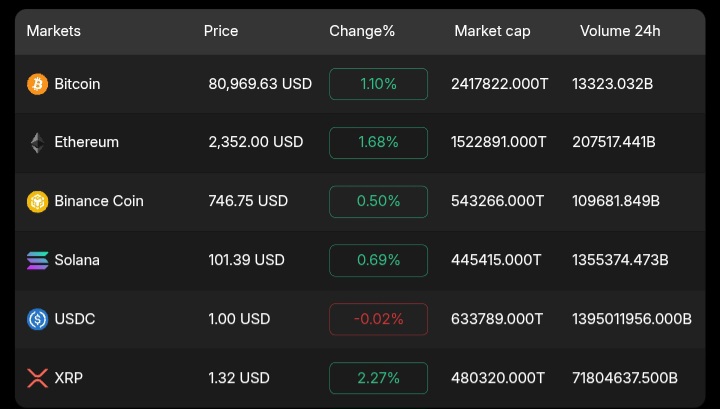The image size is (720, 409).
Task: Click Bitcoin's 1.10% change badge
Action: pos(378,84)
